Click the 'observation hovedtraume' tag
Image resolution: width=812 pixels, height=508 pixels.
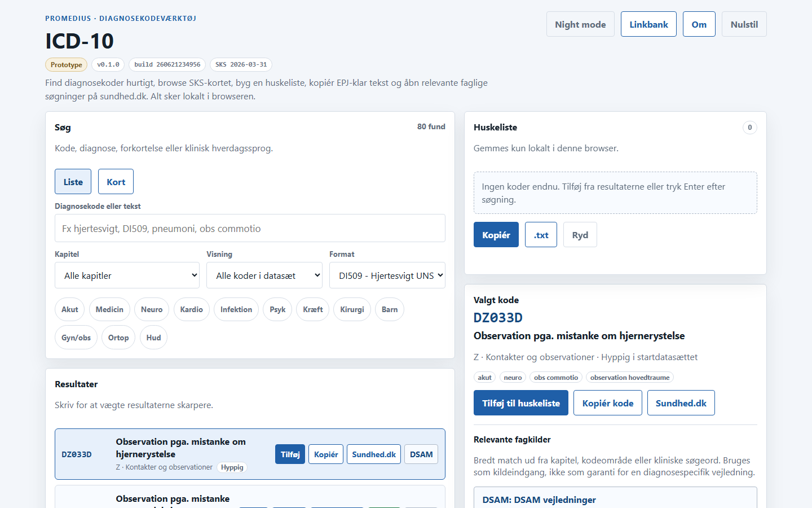(630, 378)
